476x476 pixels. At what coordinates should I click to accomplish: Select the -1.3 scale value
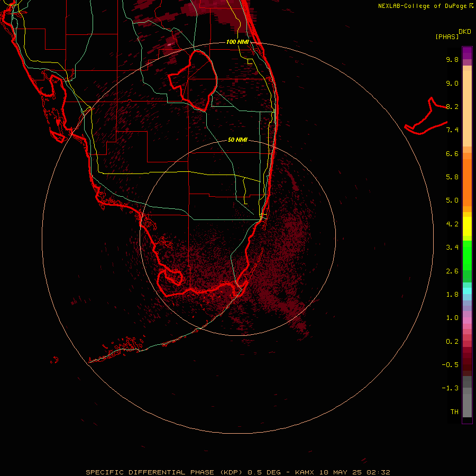pyautogui.click(x=450, y=388)
